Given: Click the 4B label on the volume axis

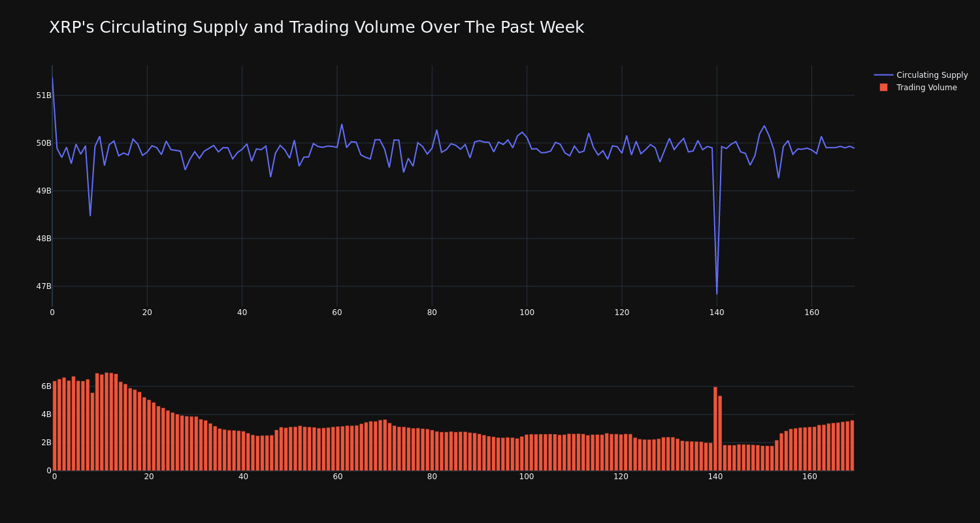Looking at the screenshot, I should (x=46, y=414).
